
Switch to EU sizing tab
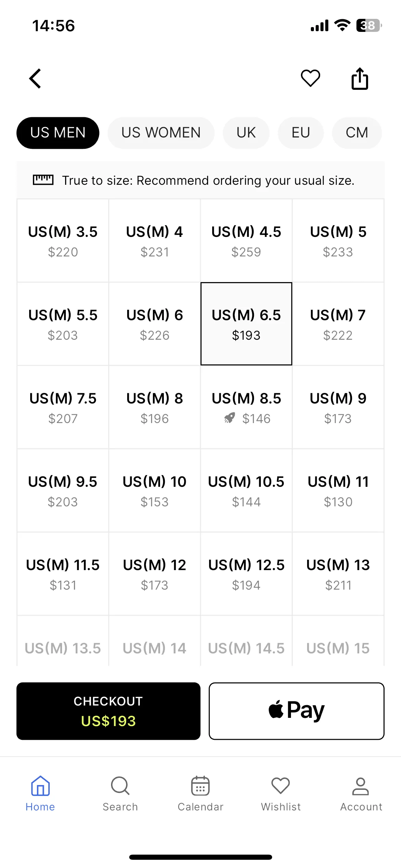[301, 133]
